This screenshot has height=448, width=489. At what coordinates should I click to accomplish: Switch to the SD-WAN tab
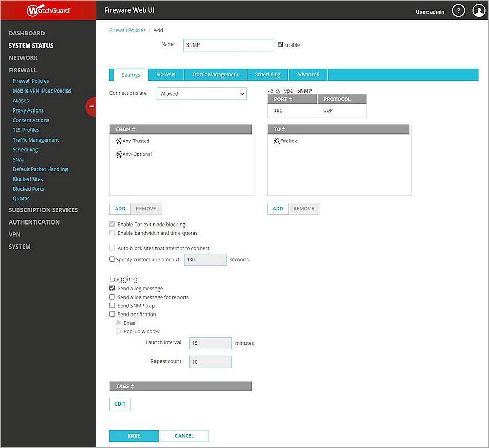pos(166,75)
